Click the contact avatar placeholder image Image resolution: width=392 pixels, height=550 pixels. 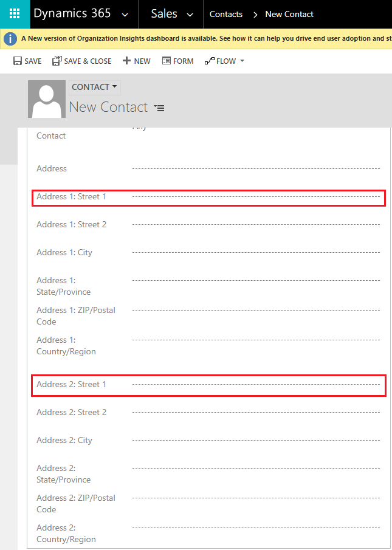pos(47,99)
